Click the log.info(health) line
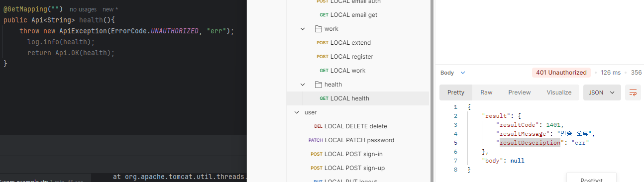The width and height of the screenshot is (644, 182). pos(61,42)
